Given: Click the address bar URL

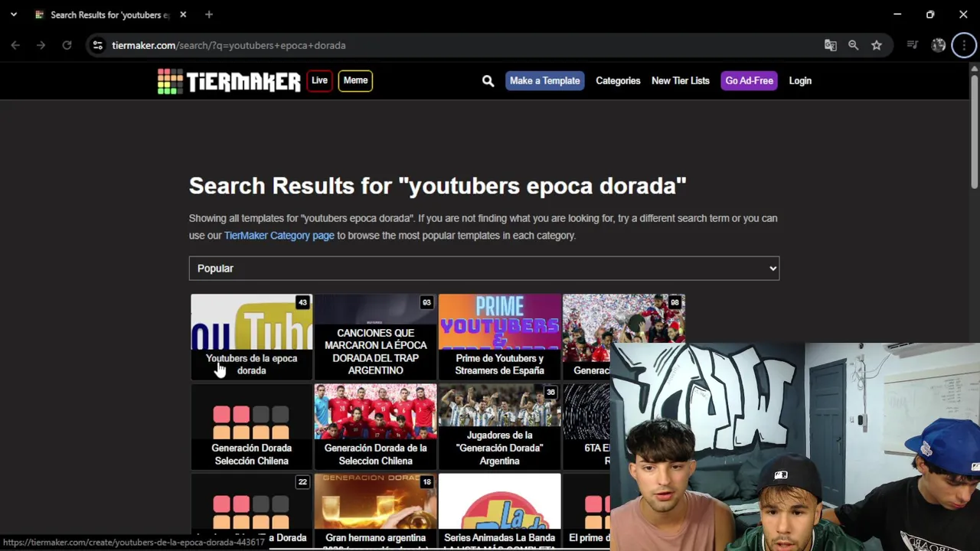Looking at the screenshot, I should [229, 45].
